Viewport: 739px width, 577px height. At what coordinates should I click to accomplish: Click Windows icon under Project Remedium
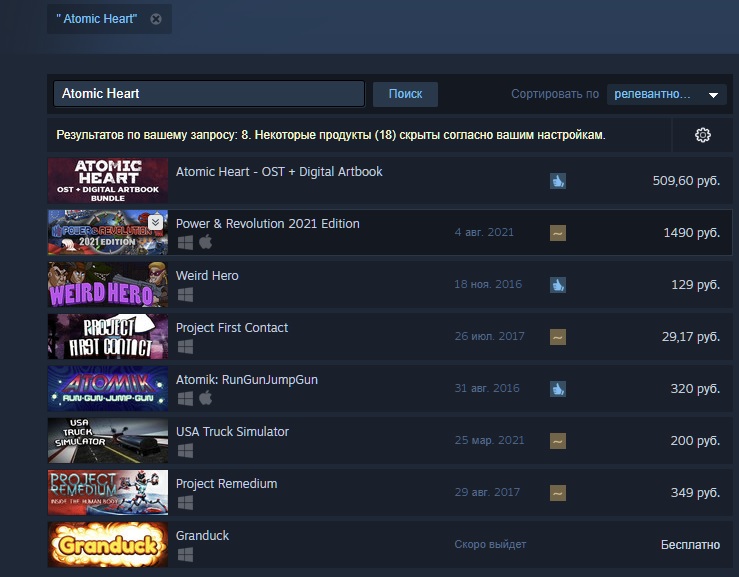point(185,503)
